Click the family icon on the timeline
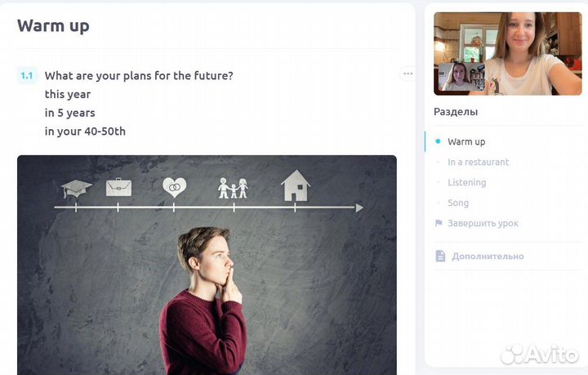The height and width of the screenshot is (375, 588). click(233, 188)
